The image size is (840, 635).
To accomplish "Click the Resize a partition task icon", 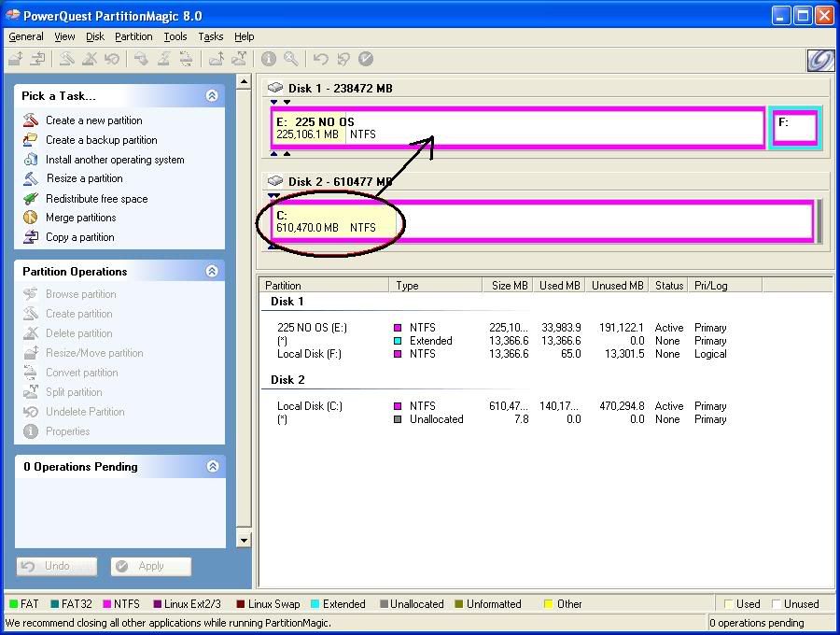I will click(31, 178).
